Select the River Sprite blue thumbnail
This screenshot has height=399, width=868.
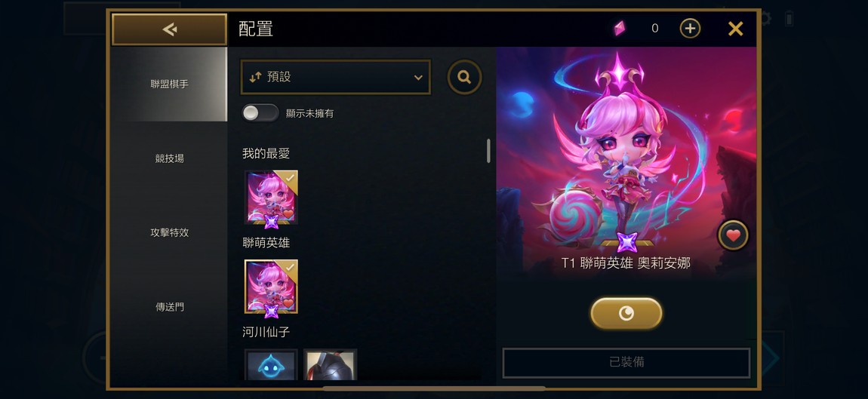click(x=271, y=364)
